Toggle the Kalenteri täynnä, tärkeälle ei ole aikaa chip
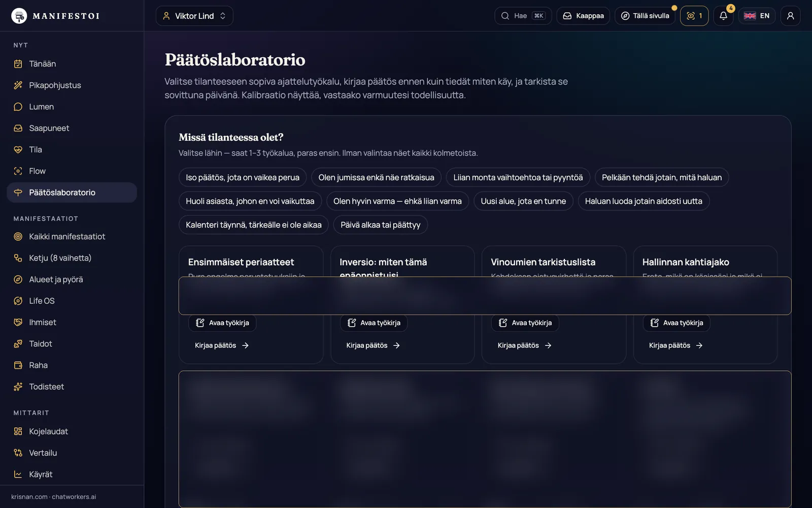812x508 pixels. point(254,225)
